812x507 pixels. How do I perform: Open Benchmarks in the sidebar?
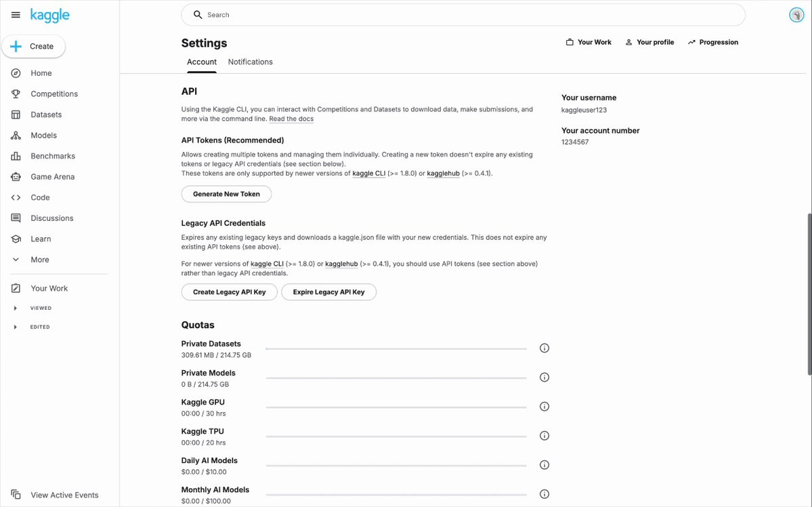pos(52,156)
